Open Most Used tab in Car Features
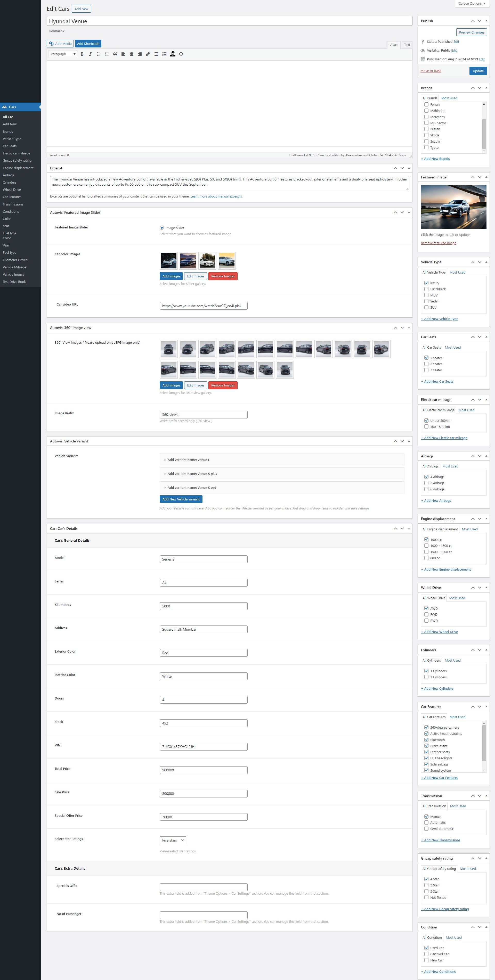This screenshot has height=980, width=495. pyautogui.click(x=457, y=717)
